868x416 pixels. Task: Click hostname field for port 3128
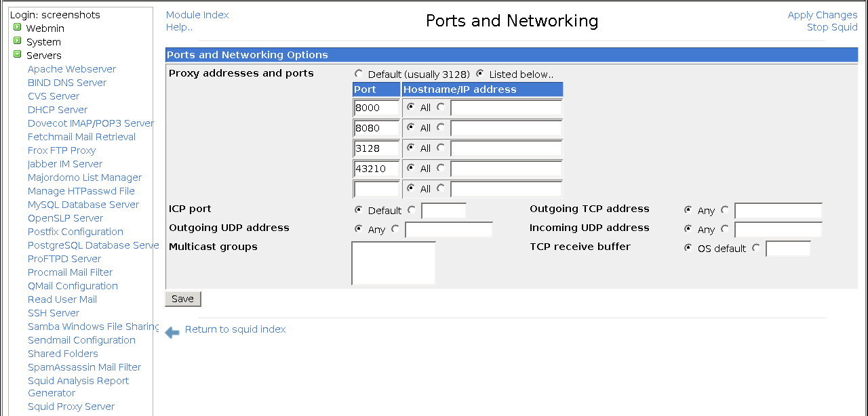pyautogui.click(x=507, y=148)
